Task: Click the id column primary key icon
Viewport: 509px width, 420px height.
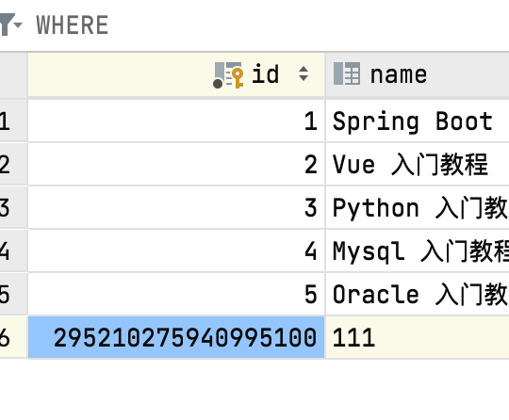Action: (x=228, y=75)
